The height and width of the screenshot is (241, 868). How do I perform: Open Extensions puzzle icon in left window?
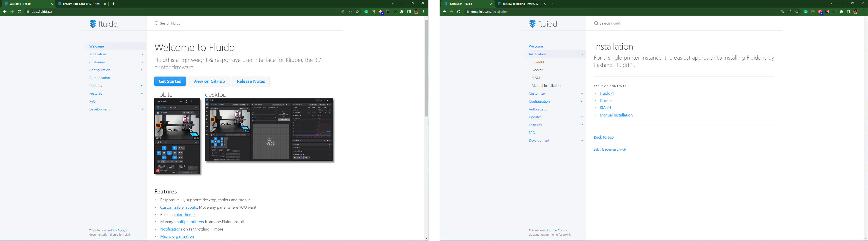coord(402,12)
